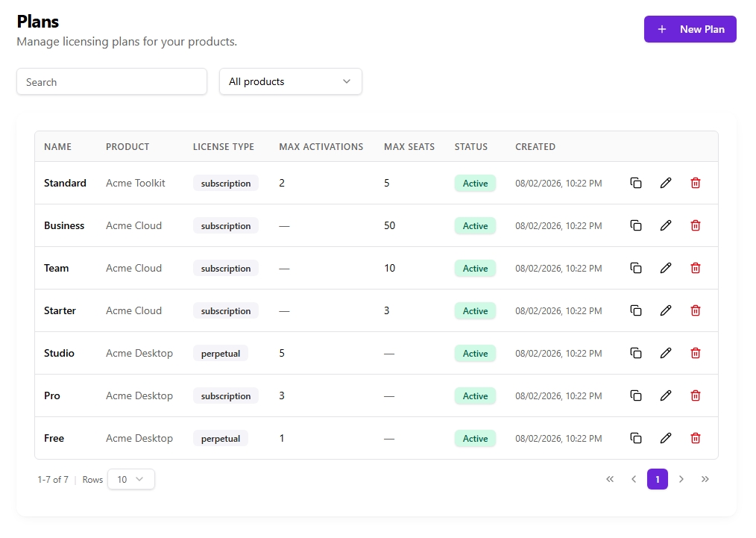Screen dimensions: 756x538
Task: Edit the Standard plan
Action: click(666, 183)
